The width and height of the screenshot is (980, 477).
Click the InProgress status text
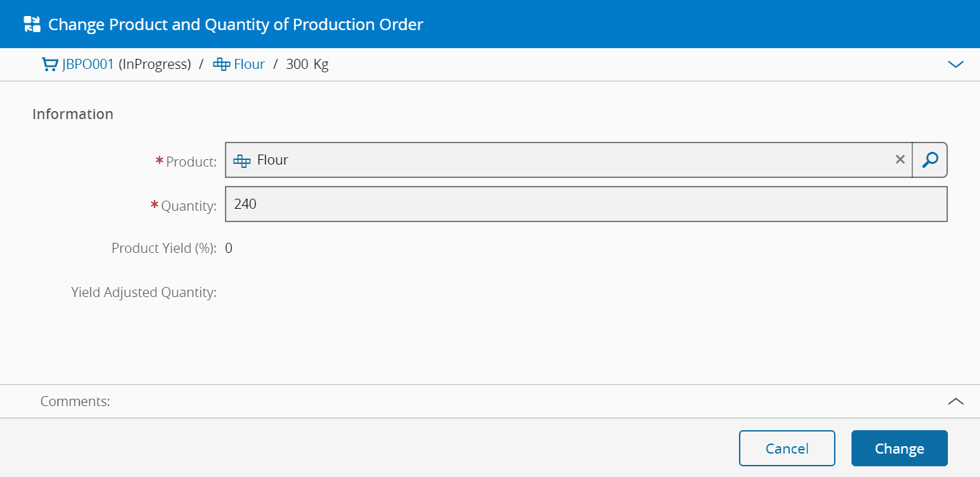[x=155, y=64]
